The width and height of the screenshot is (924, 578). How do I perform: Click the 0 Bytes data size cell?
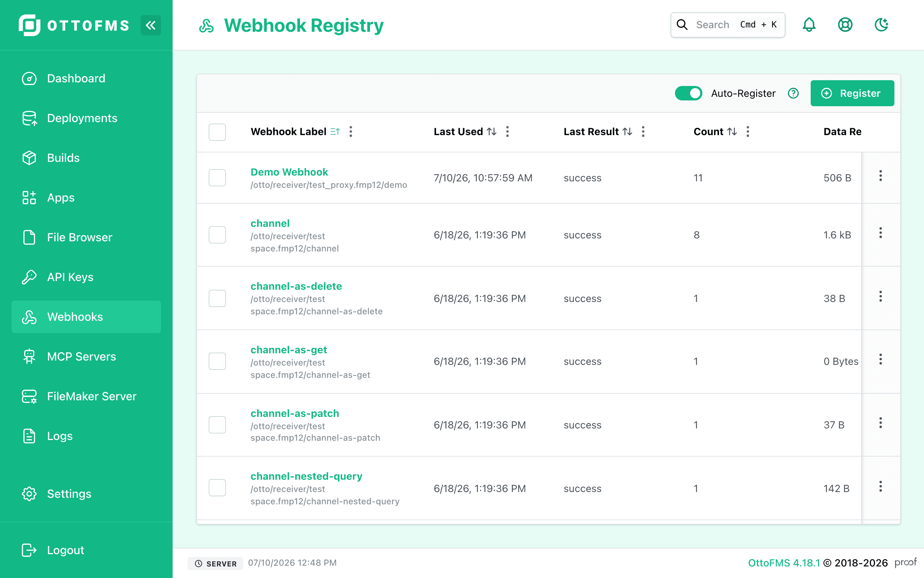(841, 361)
